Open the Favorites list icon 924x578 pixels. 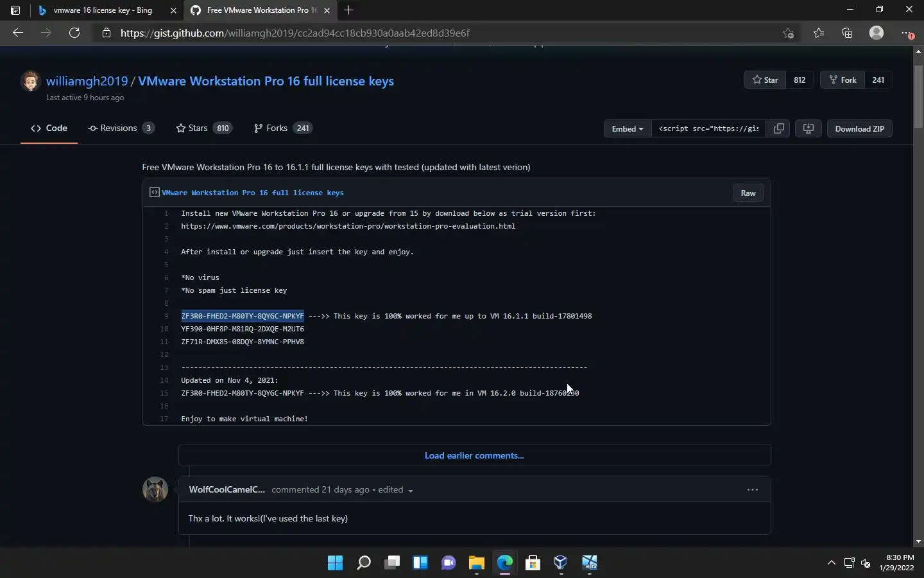[x=819, y=33]
